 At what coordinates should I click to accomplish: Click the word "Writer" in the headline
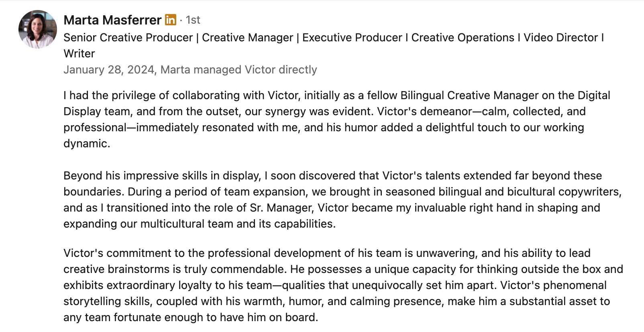pos(79,53)
